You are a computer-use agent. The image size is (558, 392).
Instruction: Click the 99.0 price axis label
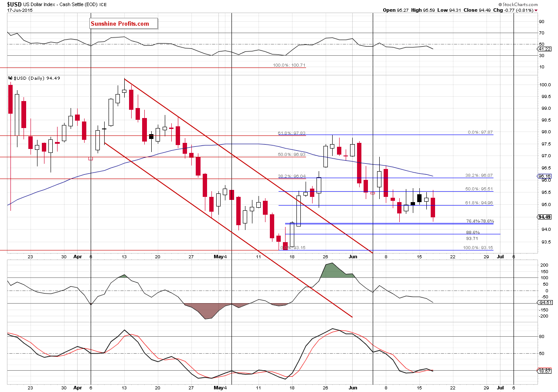click(x=546, y=108)
